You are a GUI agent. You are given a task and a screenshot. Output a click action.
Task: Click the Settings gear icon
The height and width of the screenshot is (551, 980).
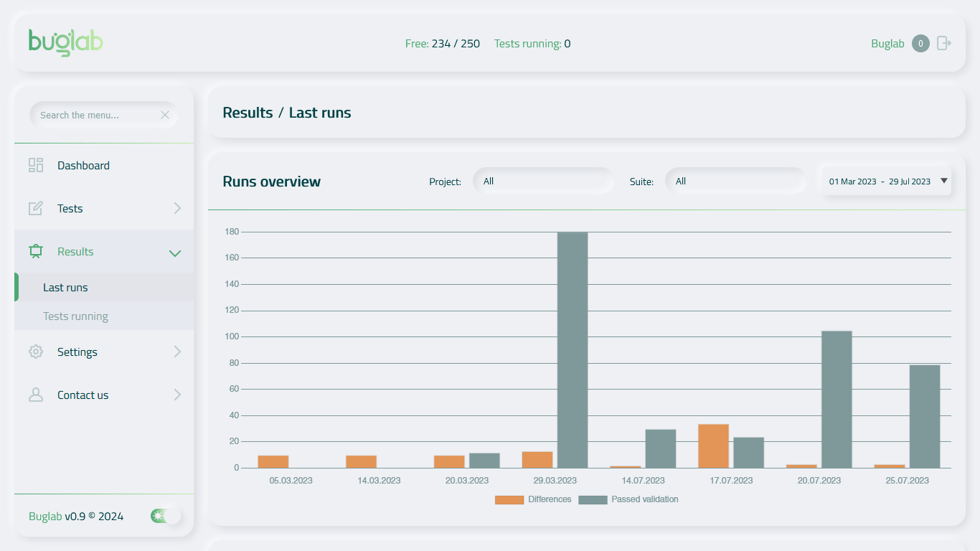click(36, 352)
